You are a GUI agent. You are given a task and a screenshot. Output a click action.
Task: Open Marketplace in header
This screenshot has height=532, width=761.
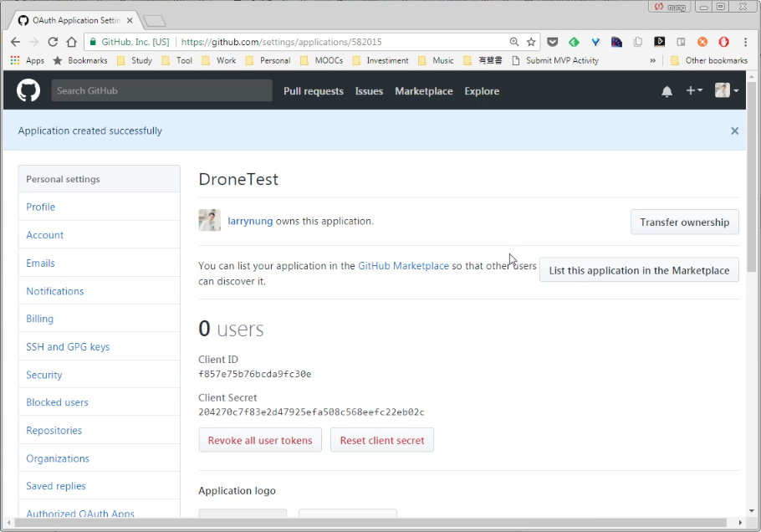tap(424, 91)
